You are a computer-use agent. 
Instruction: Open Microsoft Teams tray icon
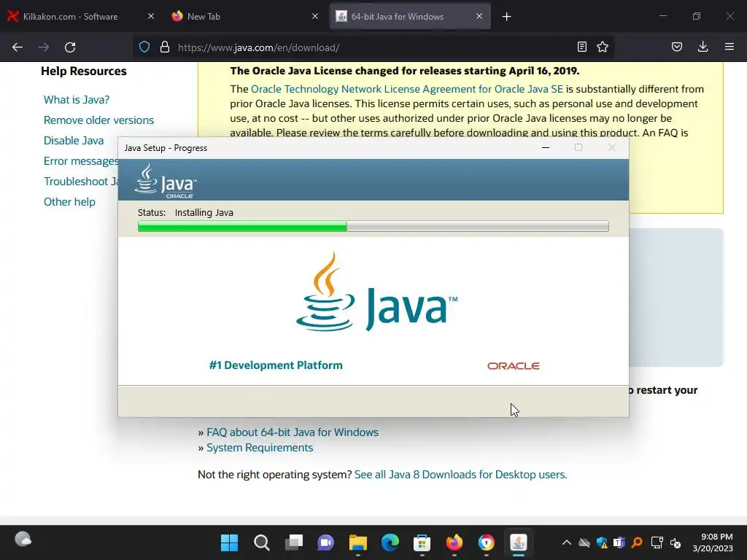point(619,542)
